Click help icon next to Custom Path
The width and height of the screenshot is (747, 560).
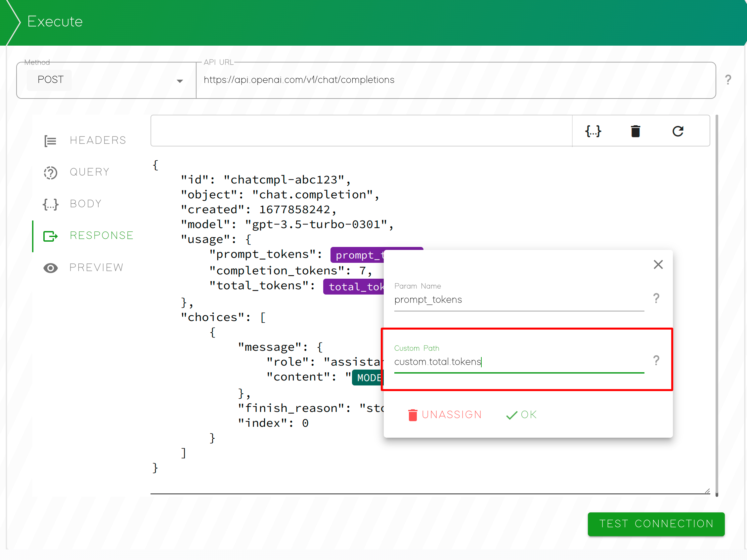[656, 361]
